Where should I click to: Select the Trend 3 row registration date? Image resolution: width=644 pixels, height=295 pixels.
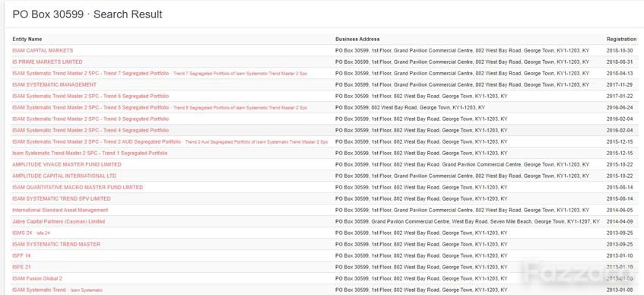point(620,119)
